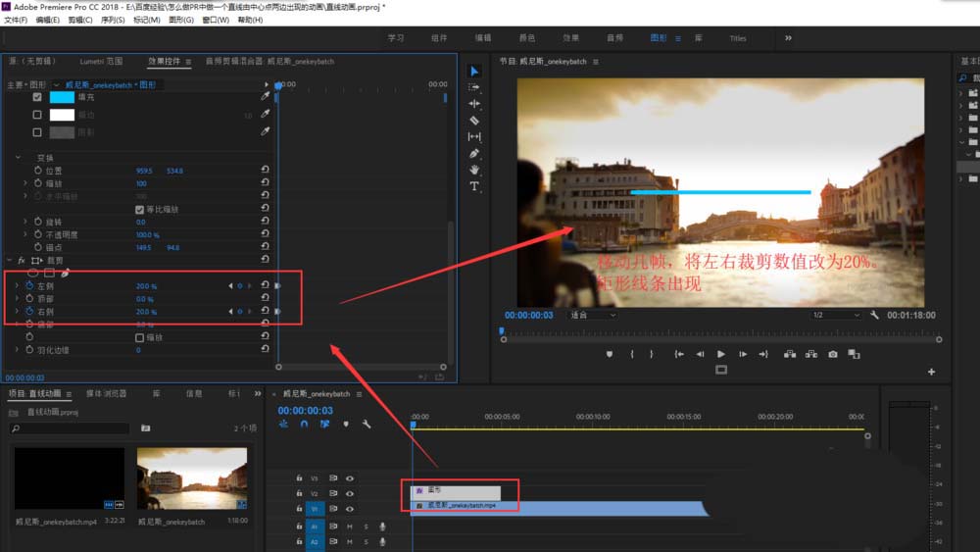Viewport: 980px width, 552px height.
Task: Add a marker in Program Monitor
Action: [x=610, y=354]
